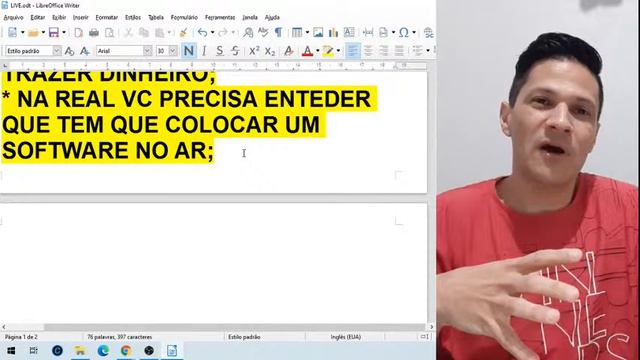Click the Export as PDF icon
The height and width of the screenshot is (360, 640).
(x=79, y=32)
